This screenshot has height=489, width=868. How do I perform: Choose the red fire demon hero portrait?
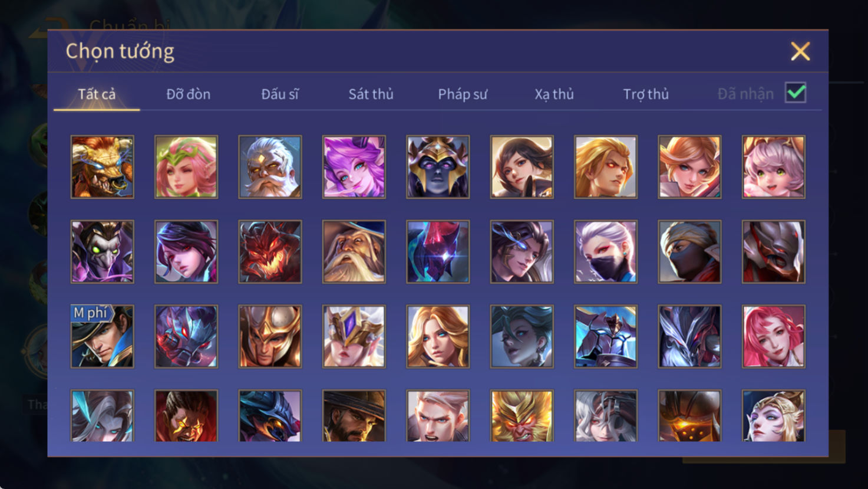270,252
